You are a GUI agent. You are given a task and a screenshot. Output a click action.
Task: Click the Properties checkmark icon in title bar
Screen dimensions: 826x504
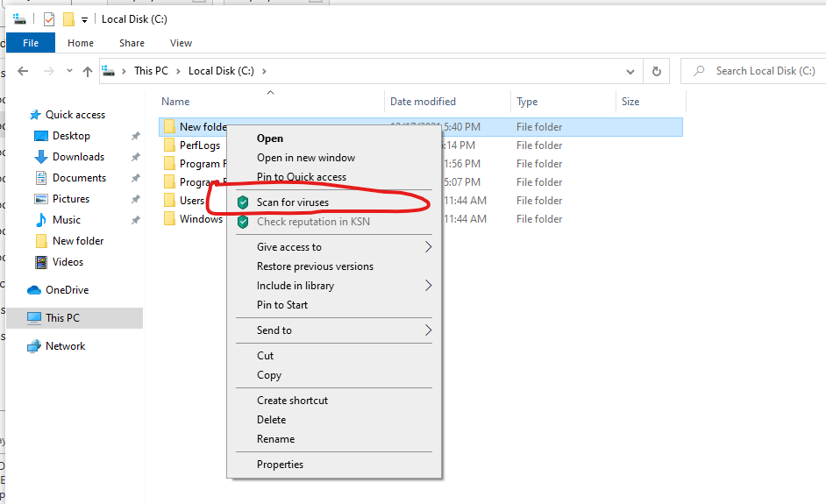[49, 19]
